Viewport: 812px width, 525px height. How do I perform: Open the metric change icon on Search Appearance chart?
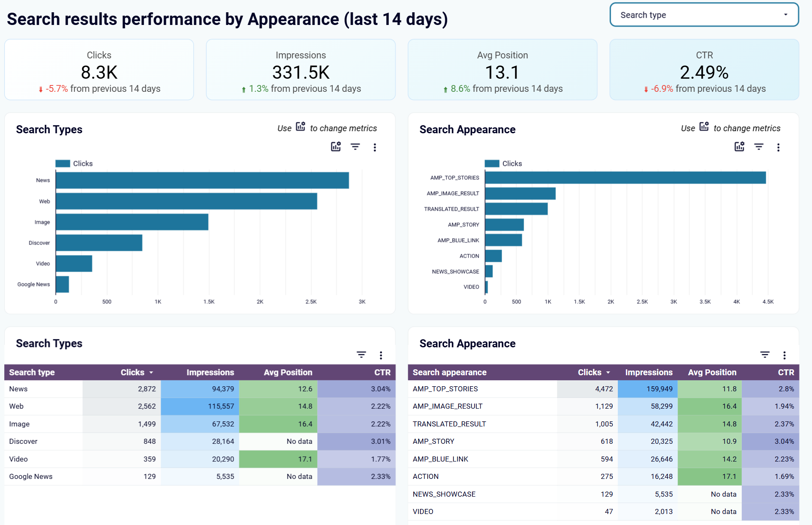pos(739,147)
